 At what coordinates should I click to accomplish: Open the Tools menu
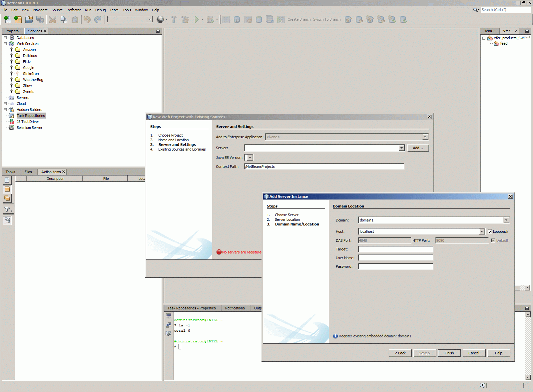(127, 10)
